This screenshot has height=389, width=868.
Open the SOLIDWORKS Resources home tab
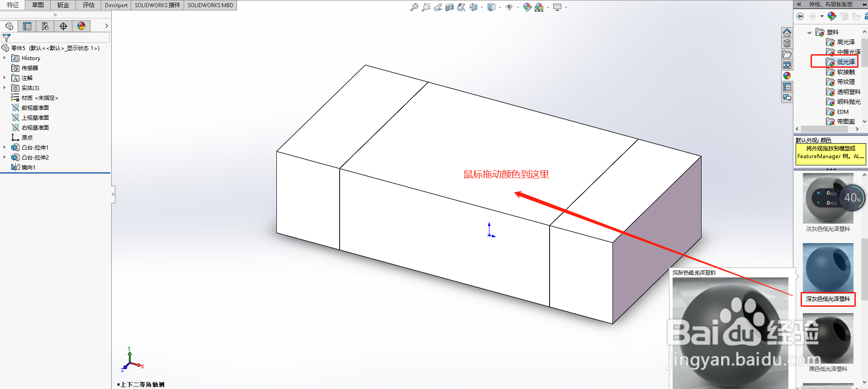pyautogui.click(x=787, y=33)
